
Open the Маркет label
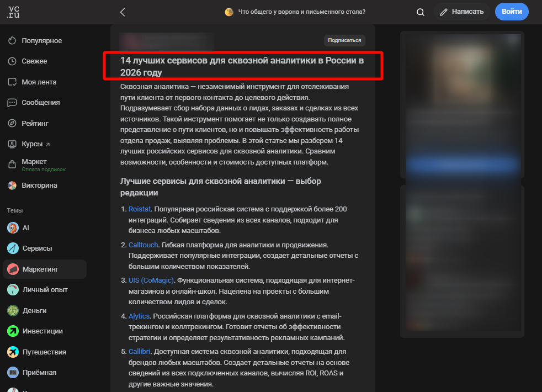click(34, 161)
